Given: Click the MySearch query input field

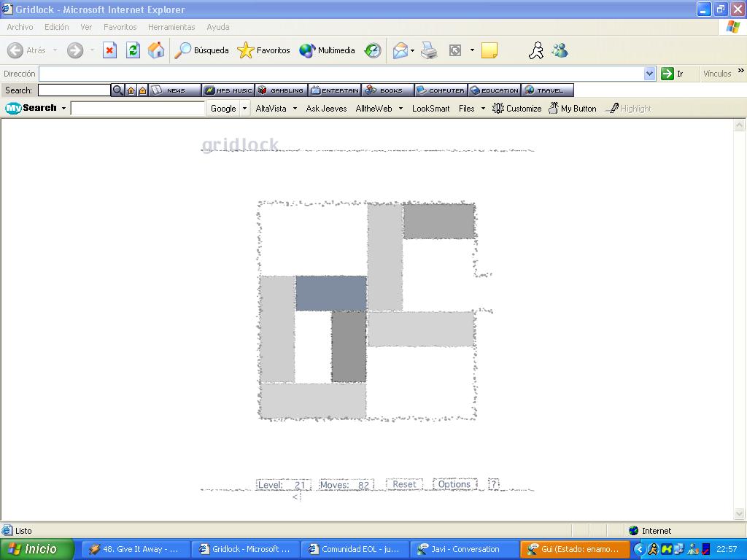Looking at the screenshot, I should click(x=138, y=108).
